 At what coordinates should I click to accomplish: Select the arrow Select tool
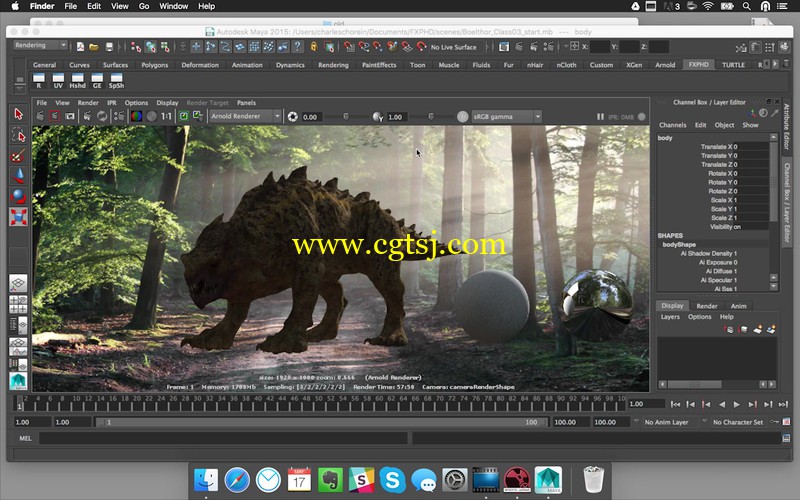coord(18,114)
